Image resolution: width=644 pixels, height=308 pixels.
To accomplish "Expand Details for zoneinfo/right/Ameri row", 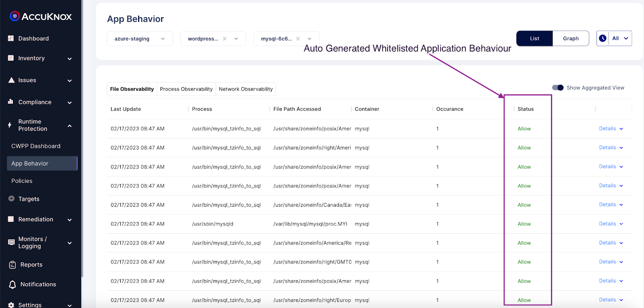I will (611, 148).
